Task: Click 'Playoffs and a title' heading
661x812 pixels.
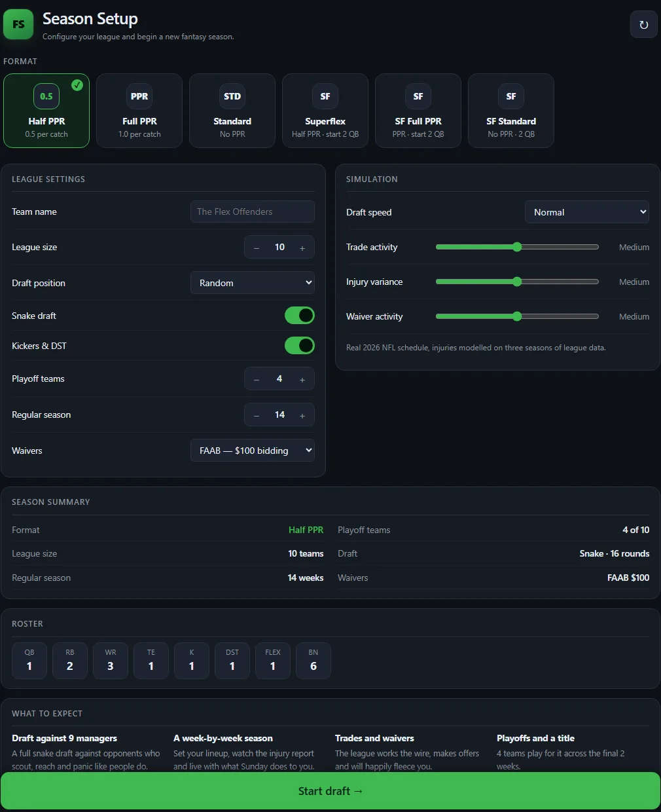Action: [x=535, y=738]
